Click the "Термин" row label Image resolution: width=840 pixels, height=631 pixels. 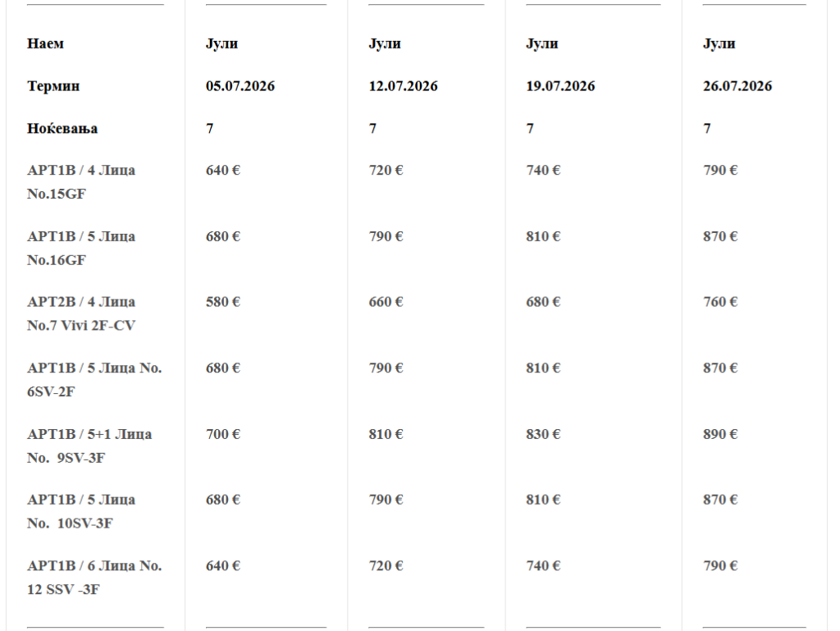53,86
